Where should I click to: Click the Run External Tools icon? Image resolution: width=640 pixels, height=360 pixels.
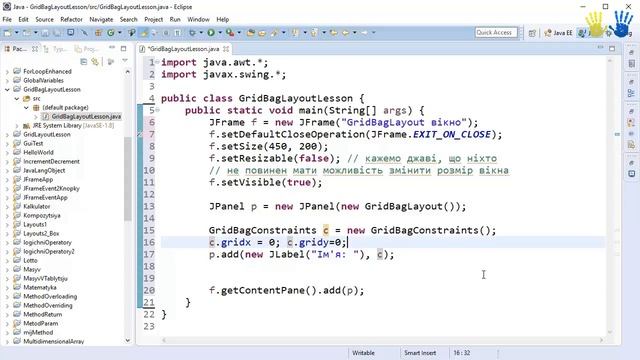(x=230, y=33)
